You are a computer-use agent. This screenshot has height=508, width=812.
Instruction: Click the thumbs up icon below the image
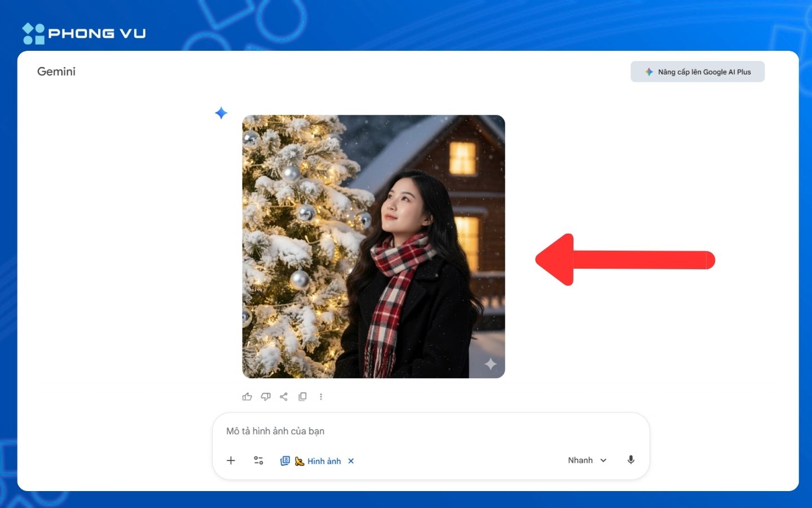[x=247, y=397]
